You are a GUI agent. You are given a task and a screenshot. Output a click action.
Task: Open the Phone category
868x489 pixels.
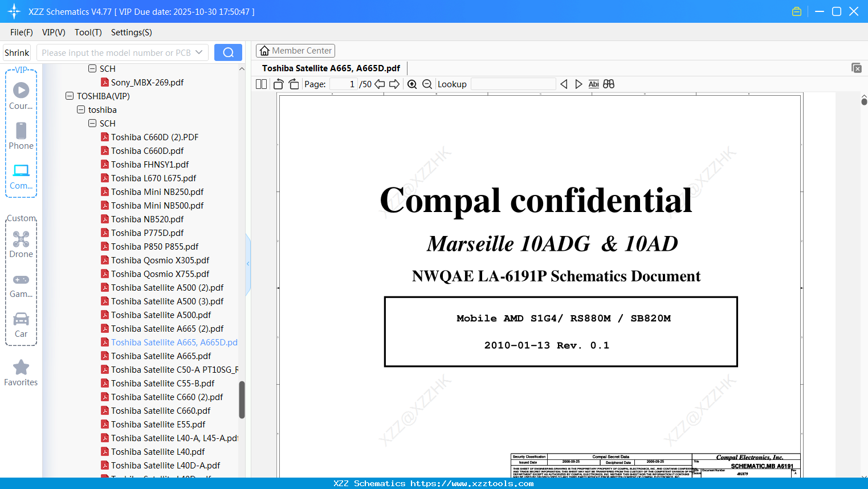coord(21,136)
